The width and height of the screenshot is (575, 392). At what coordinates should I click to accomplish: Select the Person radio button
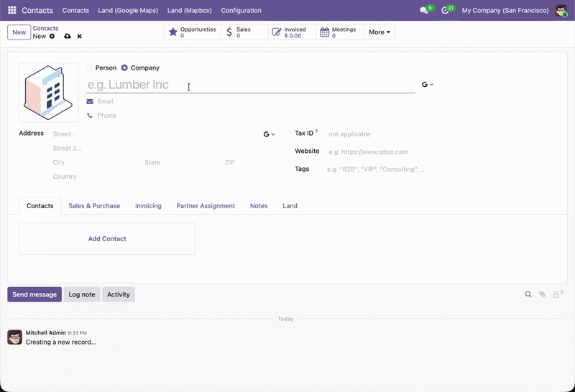(88, 67)
